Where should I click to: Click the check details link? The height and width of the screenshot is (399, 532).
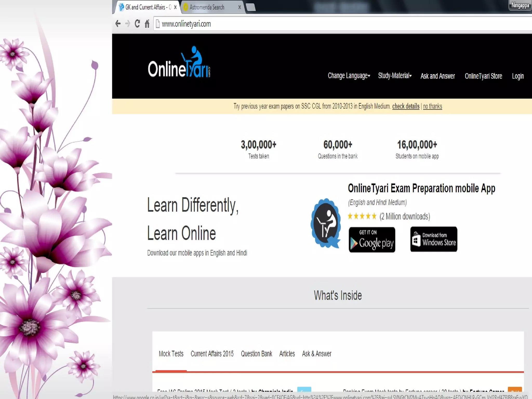point(405,106)
